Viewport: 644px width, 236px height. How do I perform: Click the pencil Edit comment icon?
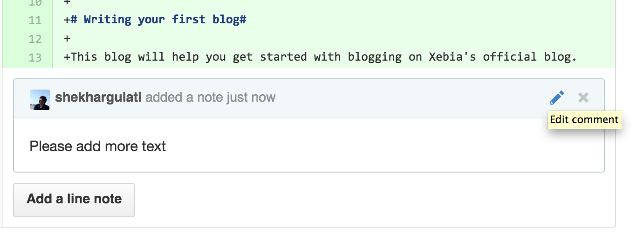pyautogui.click(x=557, y=98)
